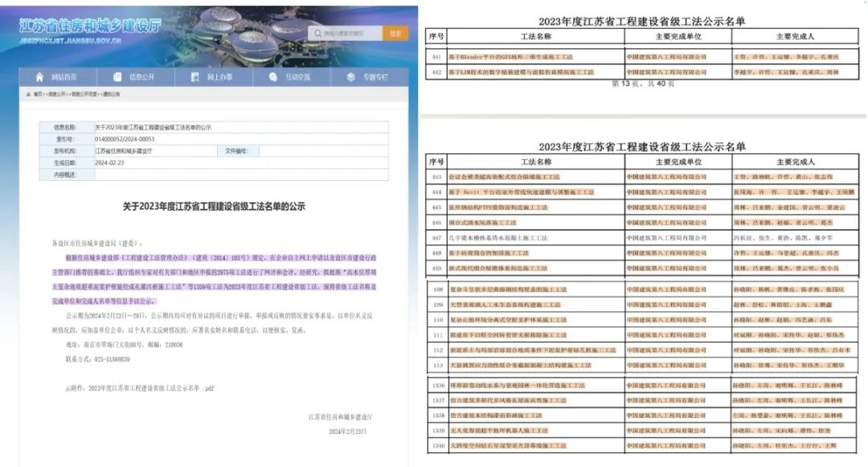Click the orange 搜索 button
Image resolution: width=868 pixels, height=467 pixels.
point(395,33)
